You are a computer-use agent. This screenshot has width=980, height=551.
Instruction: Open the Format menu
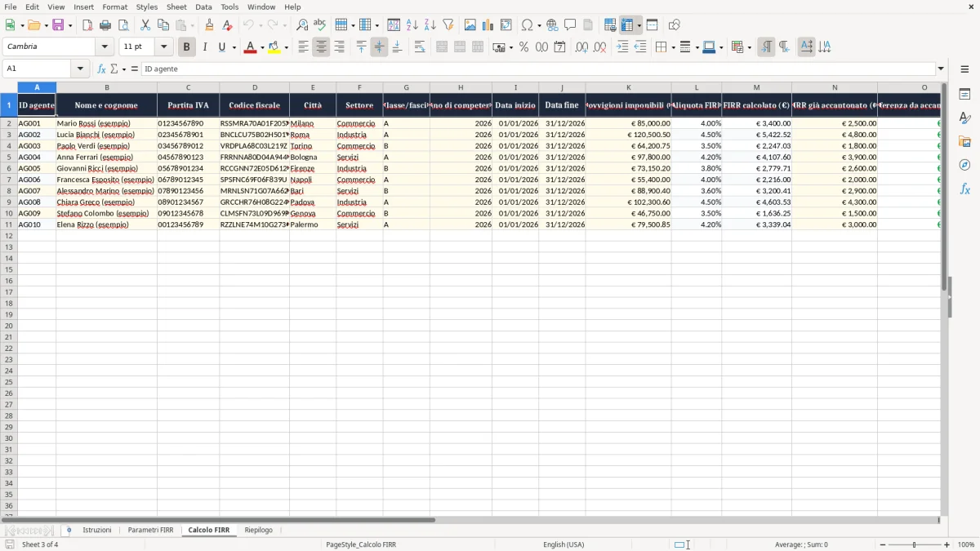115,7
